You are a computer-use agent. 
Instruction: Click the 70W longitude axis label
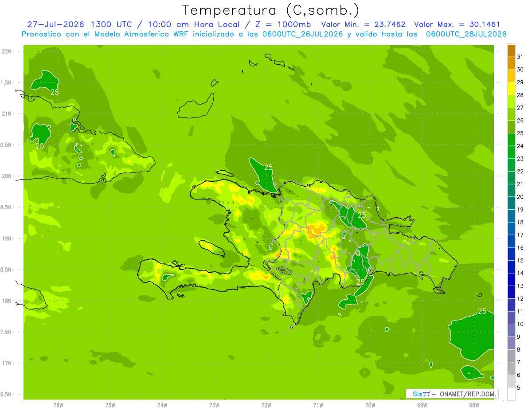click(x=370, y=405)
